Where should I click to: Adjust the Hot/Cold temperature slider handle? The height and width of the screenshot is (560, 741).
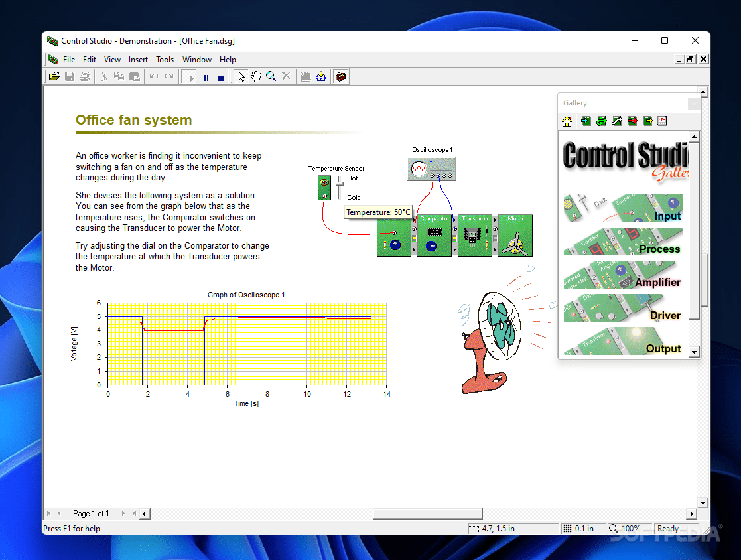click(x=340, y=184)
